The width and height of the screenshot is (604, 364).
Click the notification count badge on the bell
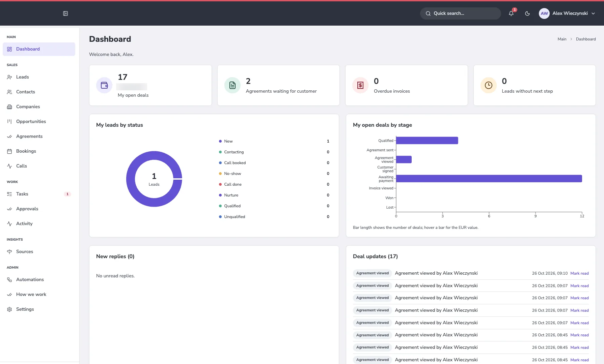515,10
